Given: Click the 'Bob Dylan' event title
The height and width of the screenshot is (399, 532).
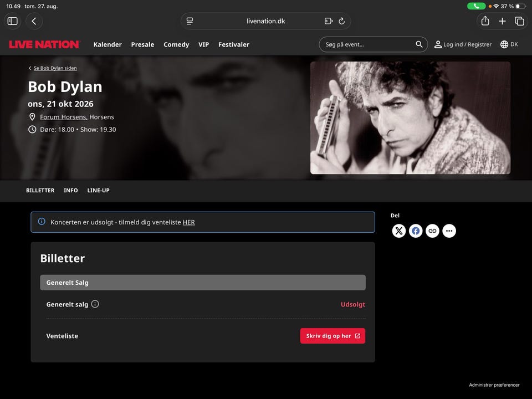Looking at the screenshot, I should 65,87.
